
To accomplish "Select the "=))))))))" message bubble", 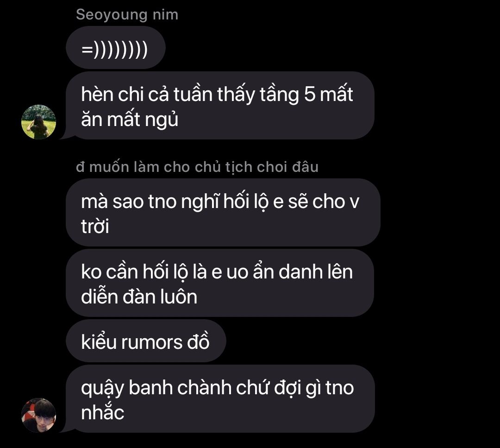I will pos(115,48).
